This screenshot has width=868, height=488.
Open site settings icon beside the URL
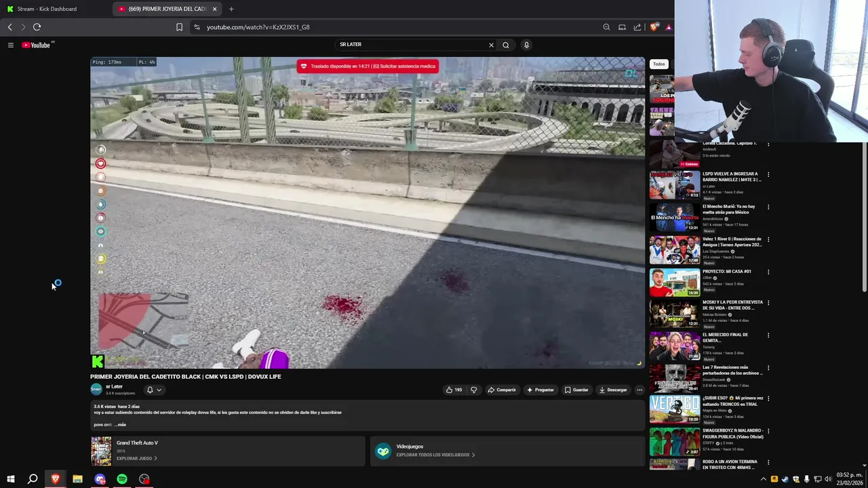coord(197,27)
